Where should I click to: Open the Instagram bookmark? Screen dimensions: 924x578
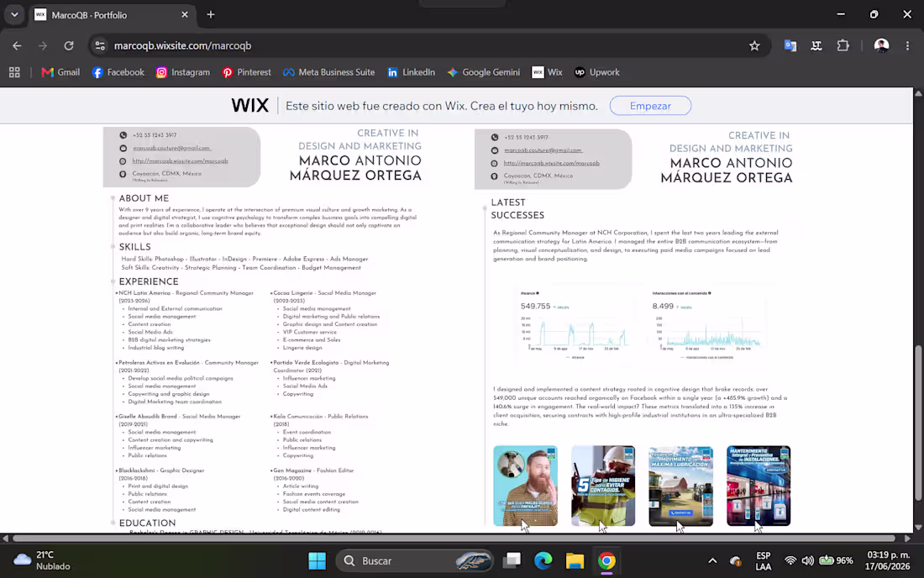tap(182, 72)
